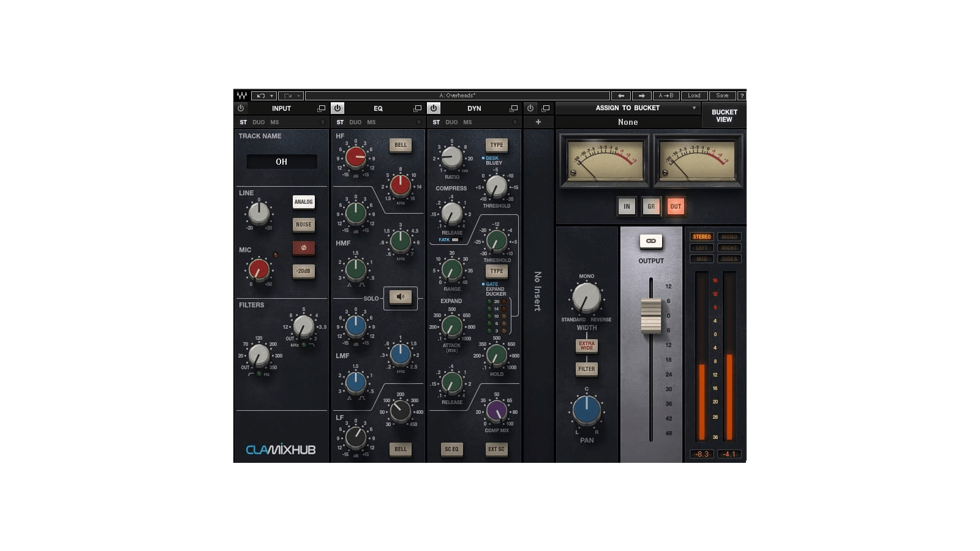Select DUO mode in DYN module
Screen dimensions: 980x551
pos(451,122)
